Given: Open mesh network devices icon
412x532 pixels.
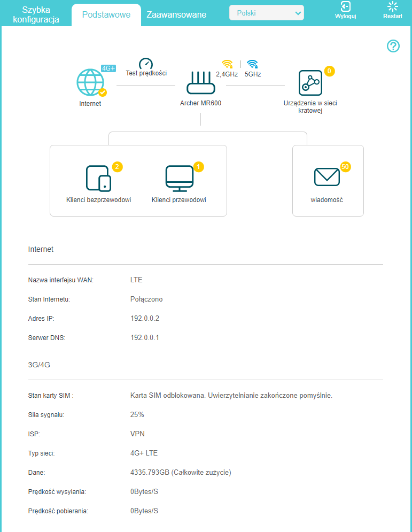Looking at the screenshot, I should 310,83.
